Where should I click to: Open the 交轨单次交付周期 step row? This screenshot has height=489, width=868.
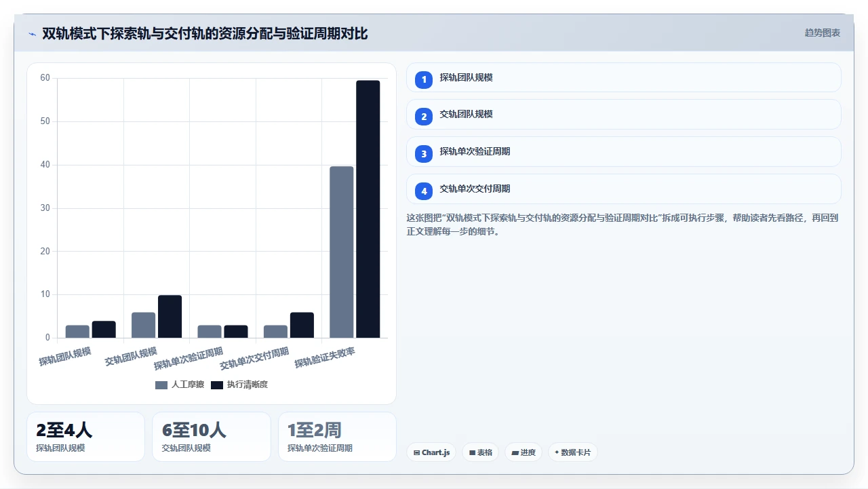click(624, 189)
